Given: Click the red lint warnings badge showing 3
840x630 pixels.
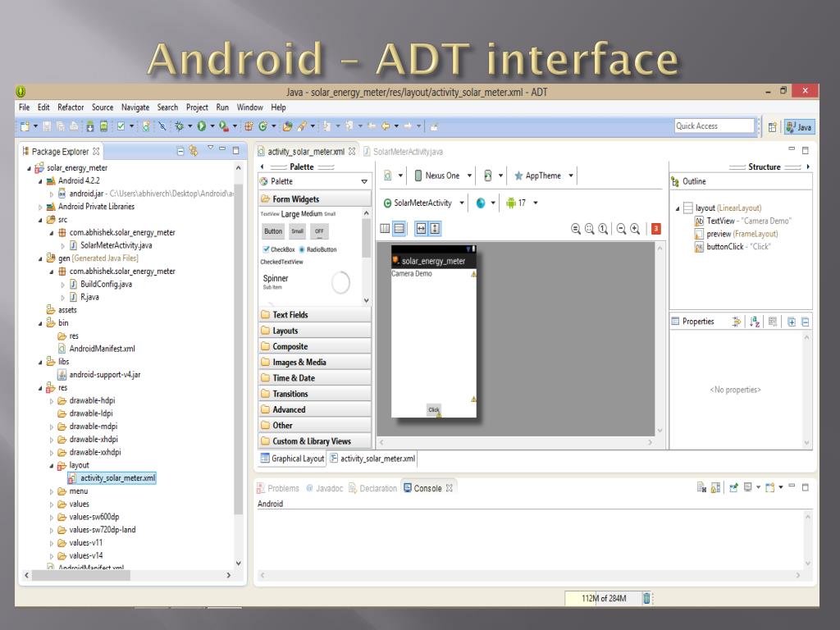Looking at the screenshot, I should pos(655,229).
